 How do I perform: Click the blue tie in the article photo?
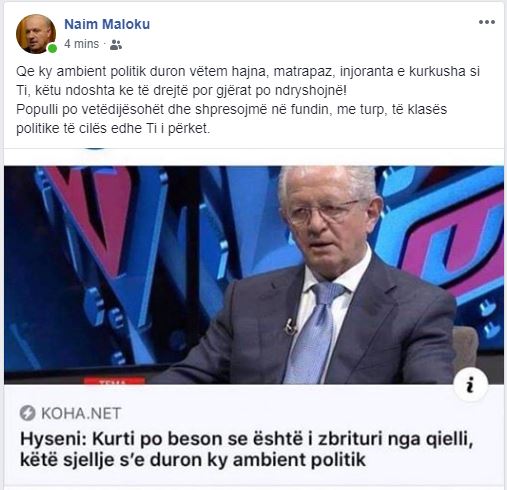pos(314,332)
